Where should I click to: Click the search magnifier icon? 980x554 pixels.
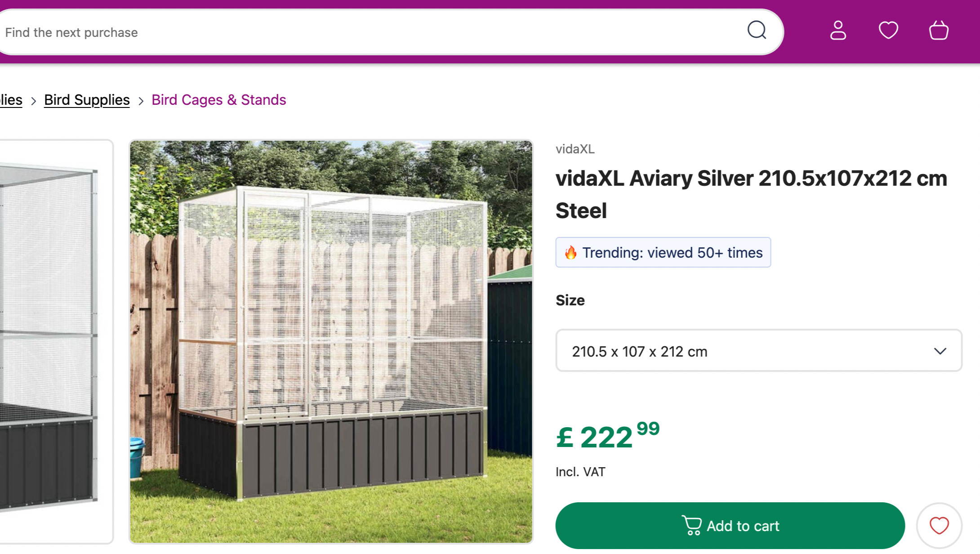pos(757,31)
